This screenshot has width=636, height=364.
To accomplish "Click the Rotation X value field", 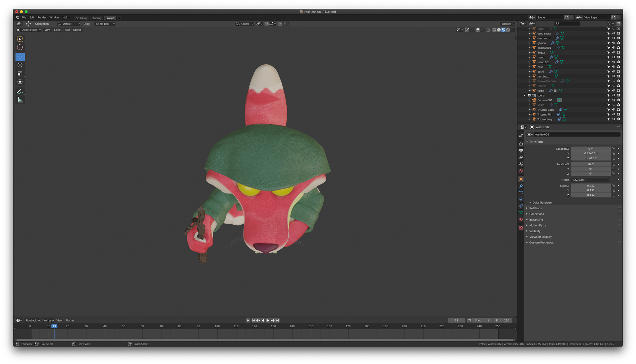I will (591, 164).
